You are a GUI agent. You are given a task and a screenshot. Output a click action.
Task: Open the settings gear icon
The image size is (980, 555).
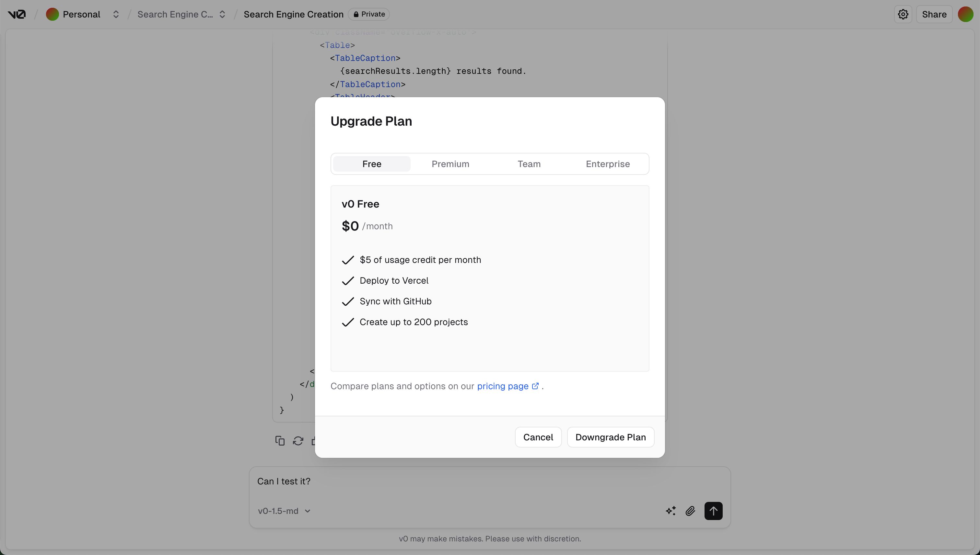pos(903,15)
